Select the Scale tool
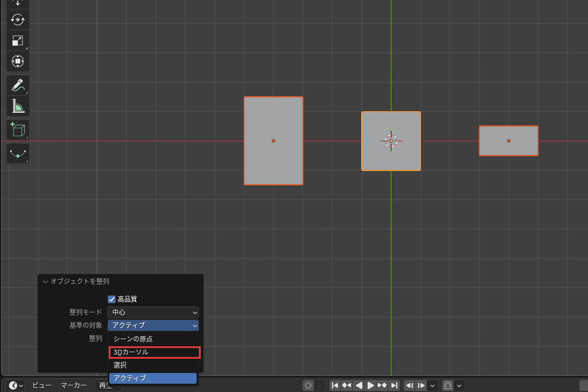Screen dimensions: 588x392 (18, 40)
